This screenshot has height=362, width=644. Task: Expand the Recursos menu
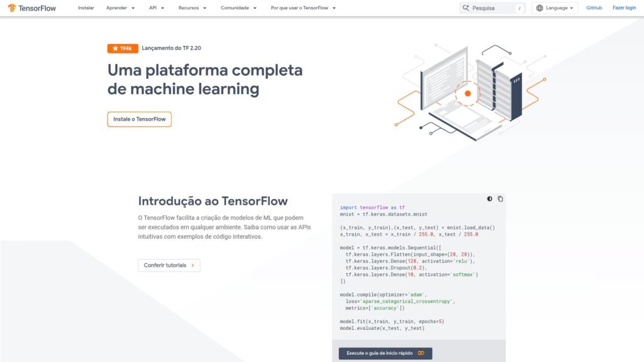tap(192, 8)
